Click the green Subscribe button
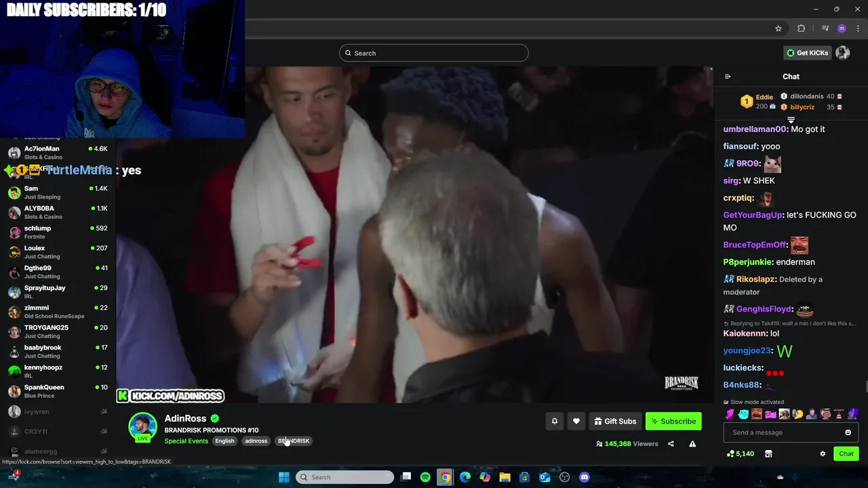 673,421
